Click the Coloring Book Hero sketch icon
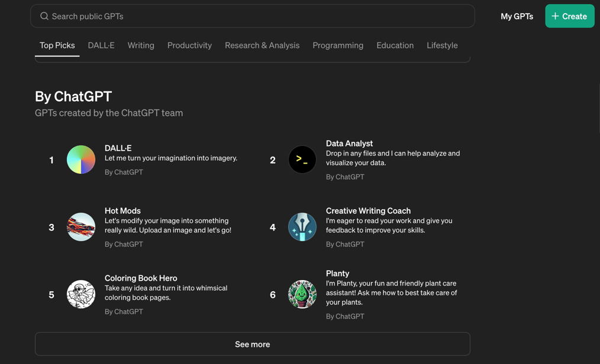The width and height of the screenshot is (600, 364). pyautogui.click(x=81, y=294)
